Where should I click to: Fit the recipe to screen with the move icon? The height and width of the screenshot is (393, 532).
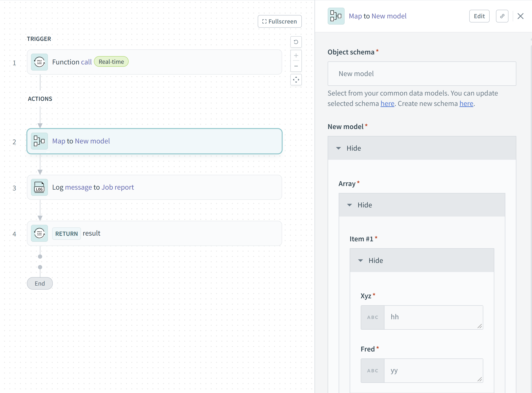point(296,80)
